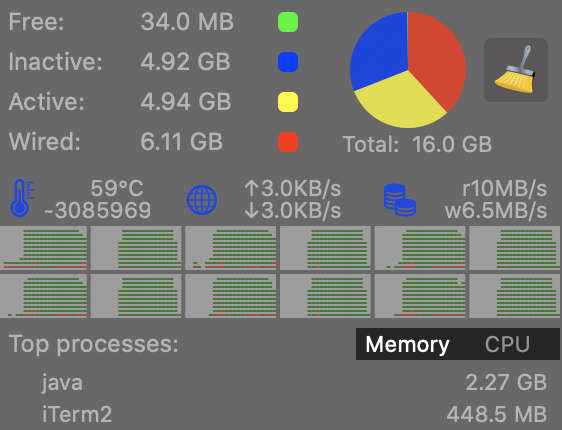Click the broom memory cleanup icon
Image resolution: width=562 pixels, height=430 pixels.
(x=516, y=70)
